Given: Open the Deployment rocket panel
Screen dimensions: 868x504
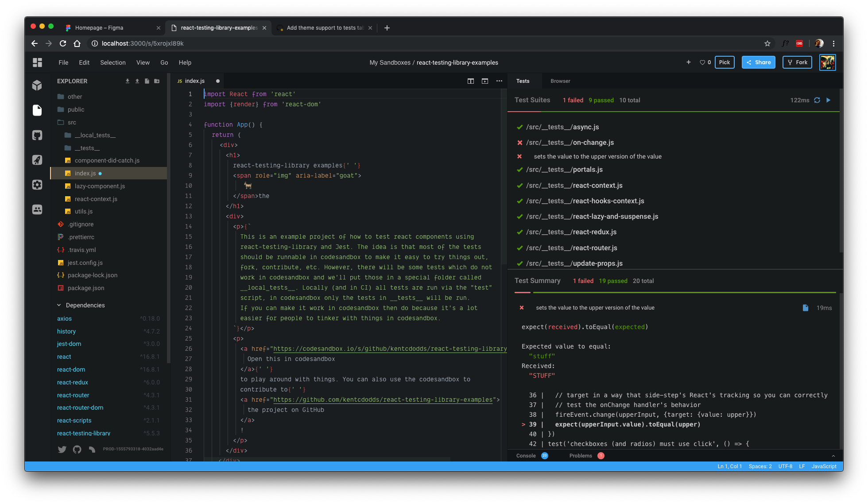Looking at the screenshot, I should [x=37, y=160].
